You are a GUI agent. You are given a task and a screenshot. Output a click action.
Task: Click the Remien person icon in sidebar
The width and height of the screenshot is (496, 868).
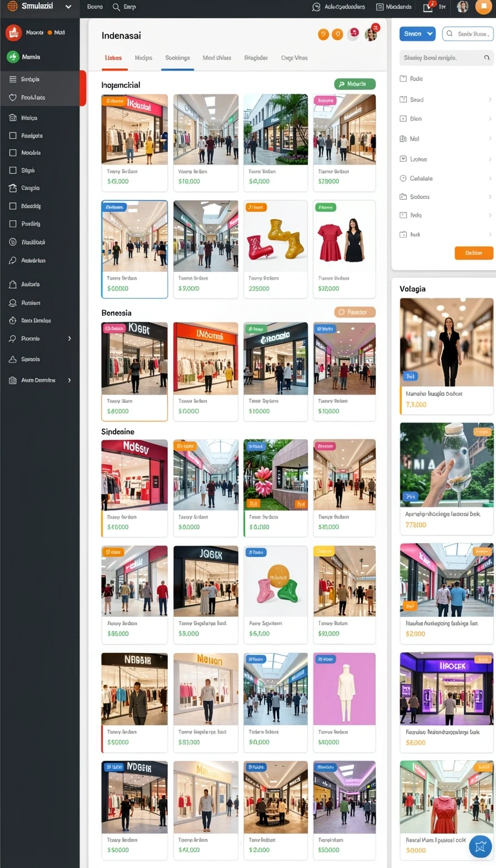[13, 303]
